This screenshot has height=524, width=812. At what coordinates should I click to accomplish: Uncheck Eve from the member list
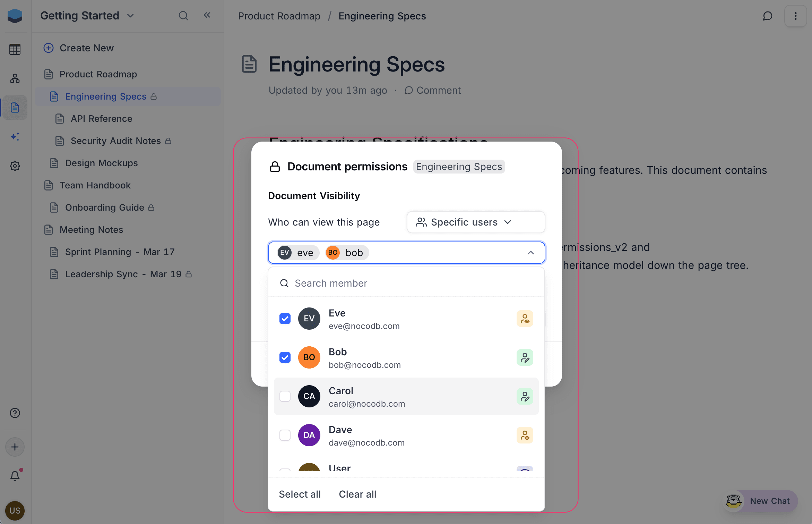[x=285, y=318]
